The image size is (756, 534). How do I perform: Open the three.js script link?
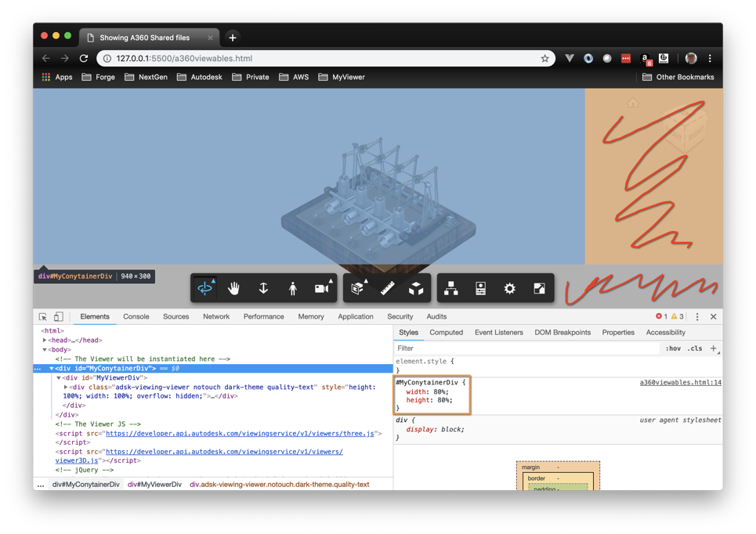[240, 433]
